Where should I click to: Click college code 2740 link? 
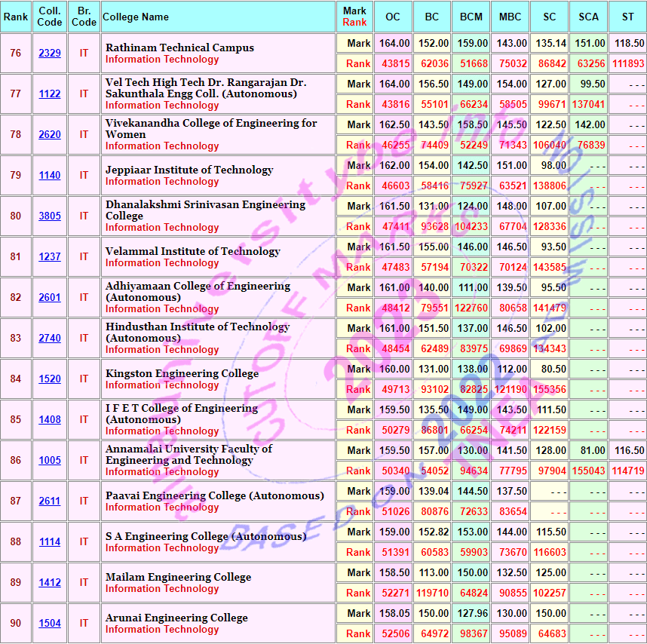click(50, 338)
